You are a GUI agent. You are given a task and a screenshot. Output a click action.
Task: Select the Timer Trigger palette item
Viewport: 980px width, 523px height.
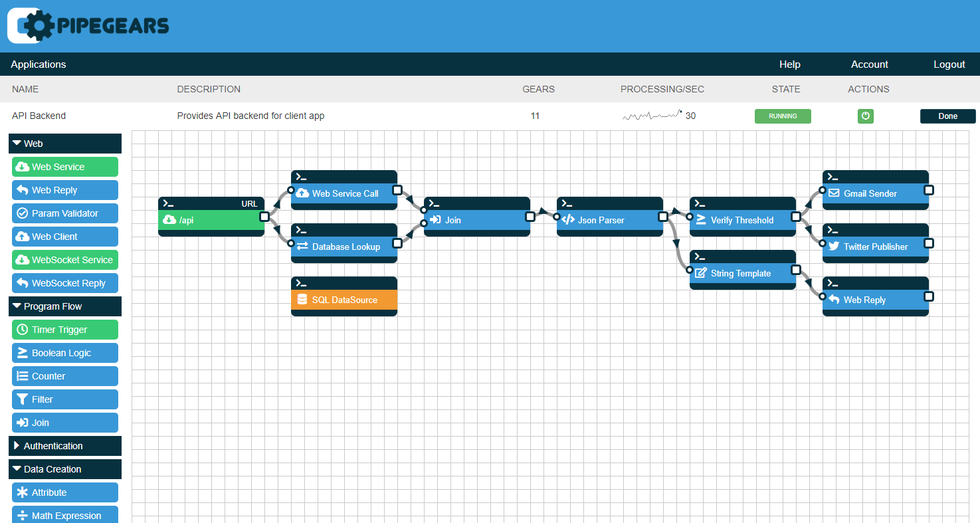pos(65,330)
